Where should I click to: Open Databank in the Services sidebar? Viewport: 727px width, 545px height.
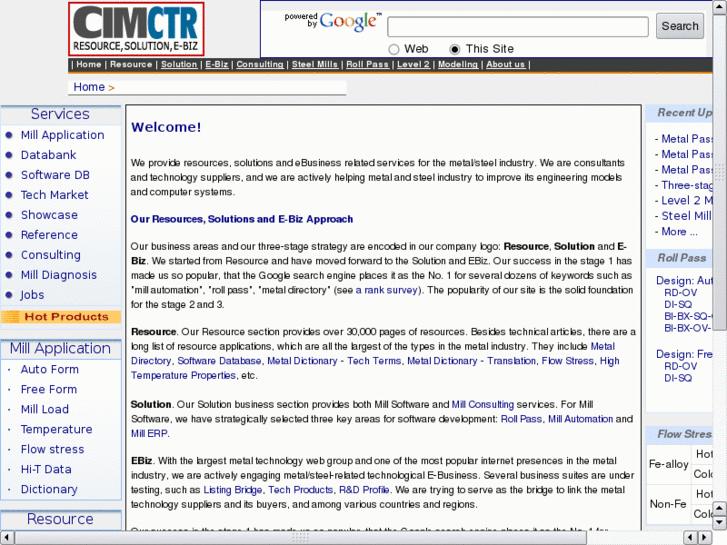tap(48, 155)
